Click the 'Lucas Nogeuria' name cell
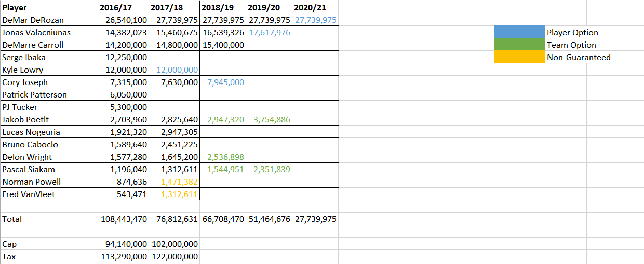 pos(49,132)
